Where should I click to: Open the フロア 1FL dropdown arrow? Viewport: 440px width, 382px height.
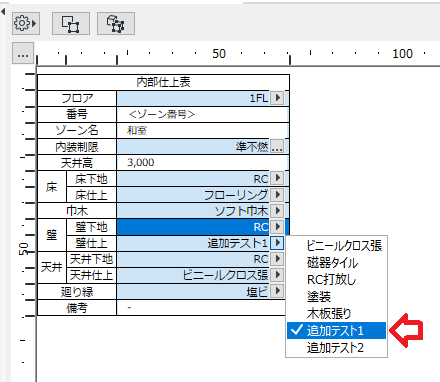[277, 98]
